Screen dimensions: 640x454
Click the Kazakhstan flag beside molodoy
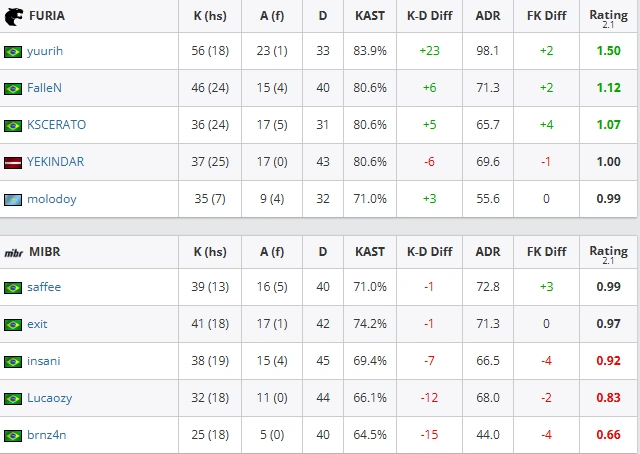(13, 200)
